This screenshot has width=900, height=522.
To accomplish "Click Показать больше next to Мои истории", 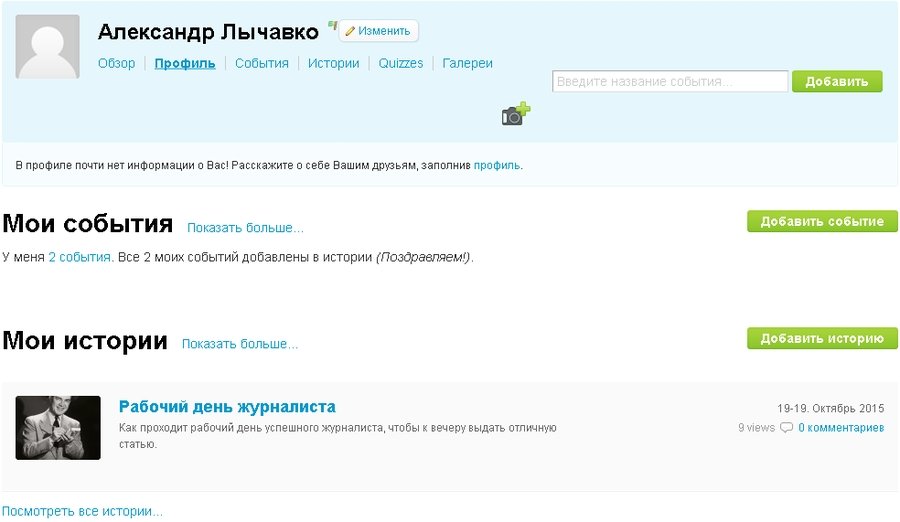I will click(240, 344).
